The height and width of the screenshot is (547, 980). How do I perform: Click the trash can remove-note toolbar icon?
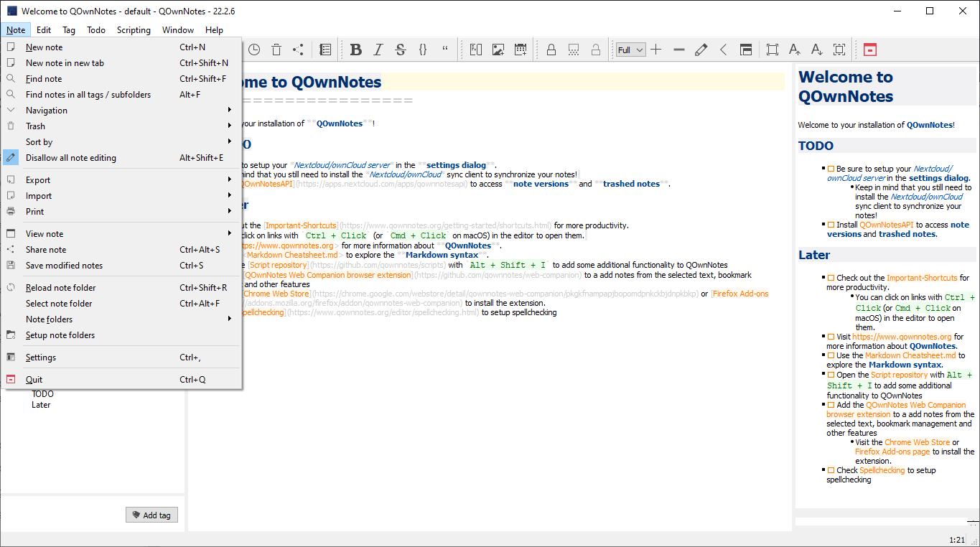(x=276, y=50)
